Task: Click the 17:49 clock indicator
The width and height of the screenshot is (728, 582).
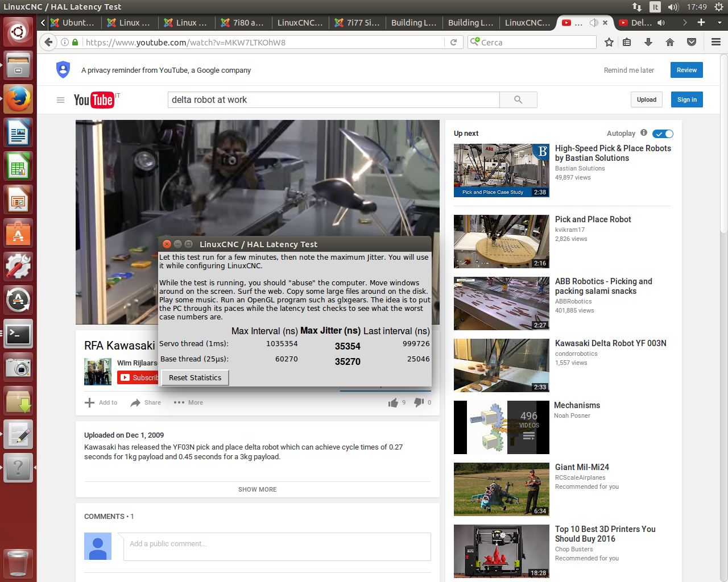Action: [697, 7]
